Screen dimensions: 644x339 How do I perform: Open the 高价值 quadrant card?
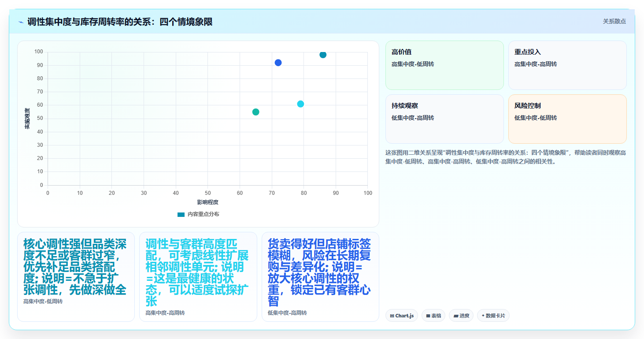click(x=444, y=65)
